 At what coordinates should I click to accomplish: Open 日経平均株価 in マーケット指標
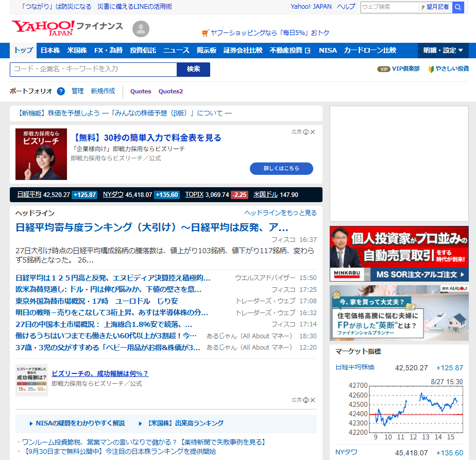point(355,368)
